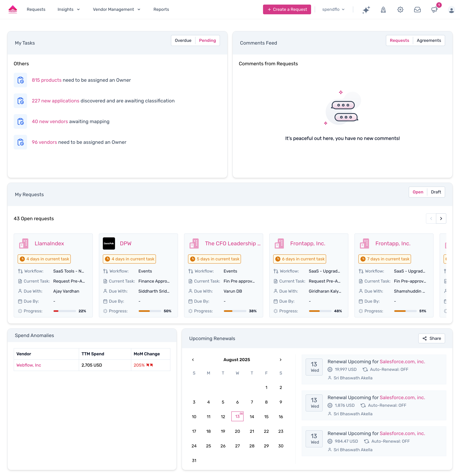Click task icon beside 815 products

click(x=20, y=80)
